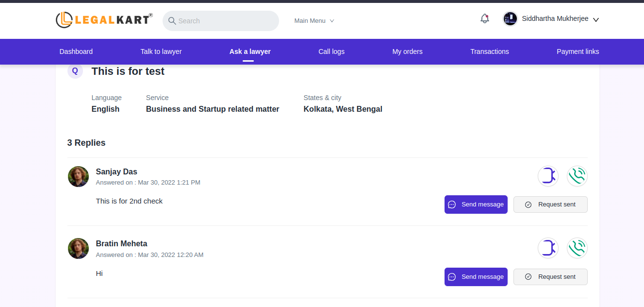Expand the Main Menu dropdown
The image size is (644, 307).
(314, 21)
